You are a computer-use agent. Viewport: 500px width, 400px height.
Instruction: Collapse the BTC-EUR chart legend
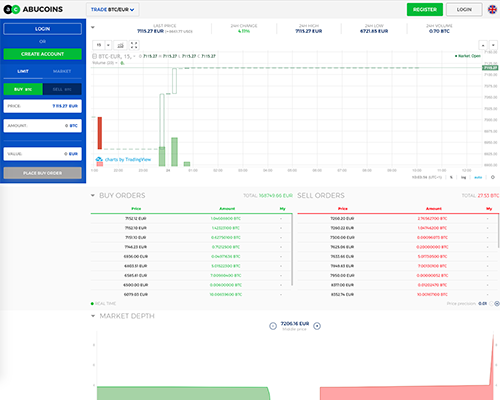pos(94,56)
